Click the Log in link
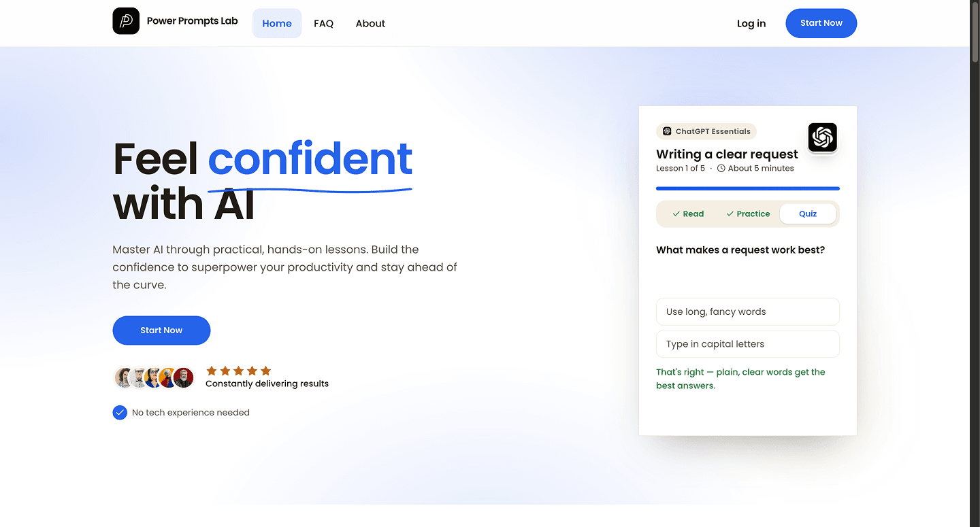The width and height of the screenshot is (980, 527). 751,23
